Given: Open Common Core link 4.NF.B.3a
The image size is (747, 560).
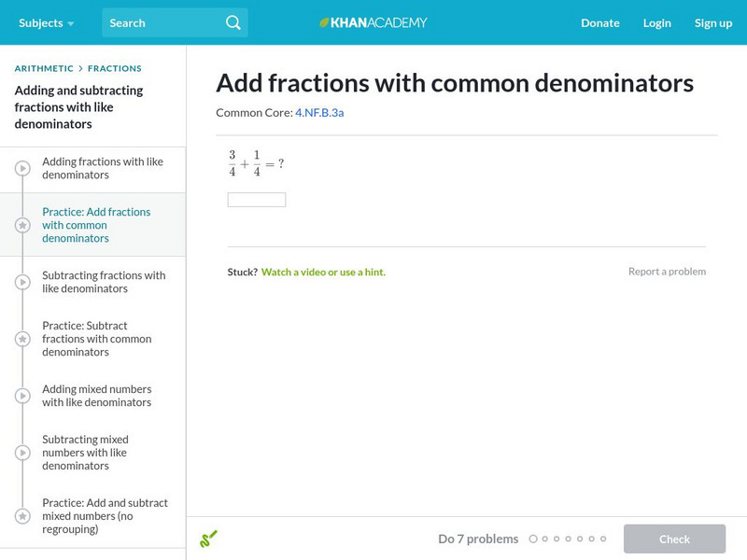Looking at the screenshot, I should point(319,113).
